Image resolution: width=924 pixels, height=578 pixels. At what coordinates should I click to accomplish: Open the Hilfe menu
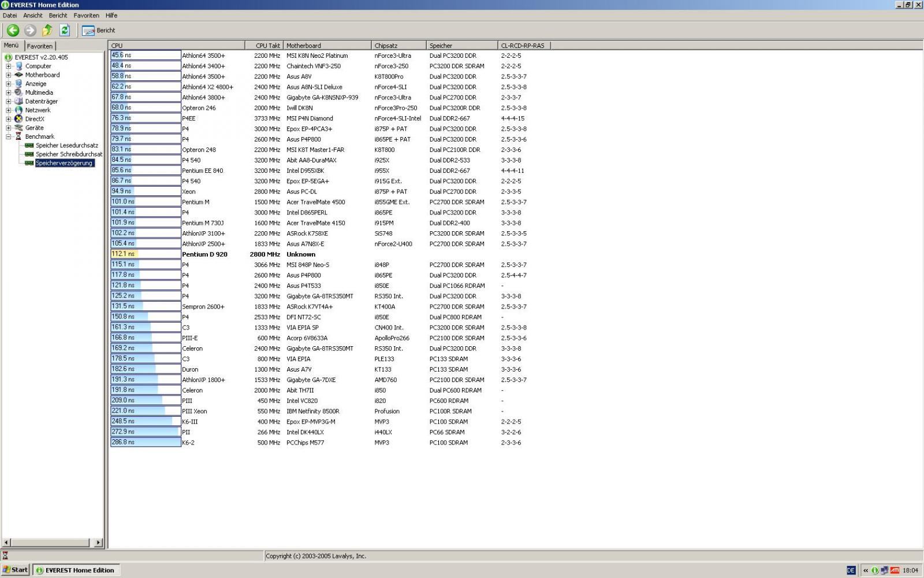(x=111, y=16)
